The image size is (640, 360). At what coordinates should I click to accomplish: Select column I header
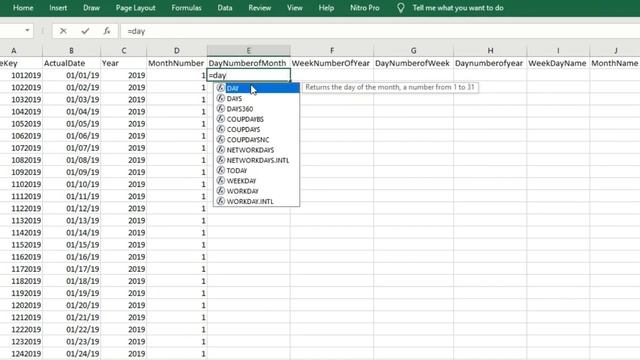(558, 51)
